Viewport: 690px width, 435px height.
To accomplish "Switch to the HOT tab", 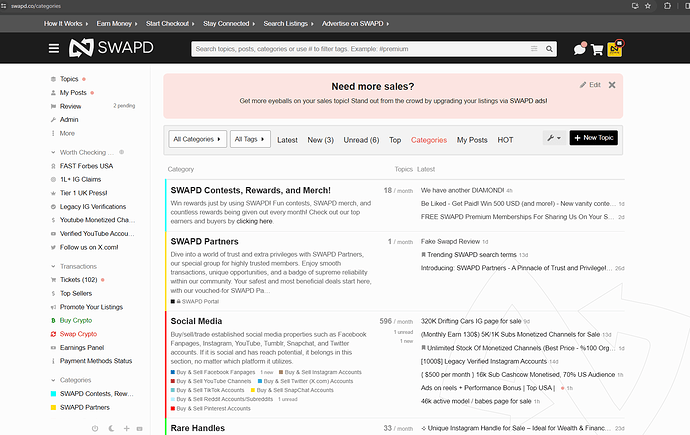I will pos(505,140).
